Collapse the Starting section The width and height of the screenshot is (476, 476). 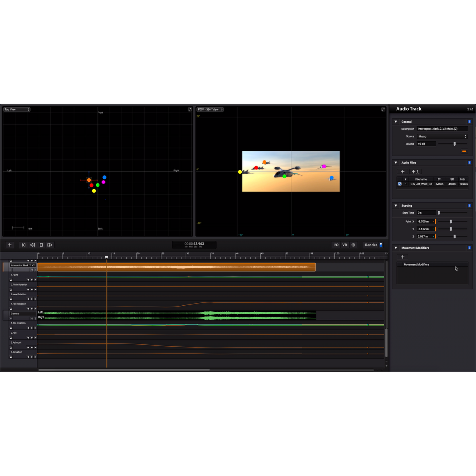pos(396,206)
